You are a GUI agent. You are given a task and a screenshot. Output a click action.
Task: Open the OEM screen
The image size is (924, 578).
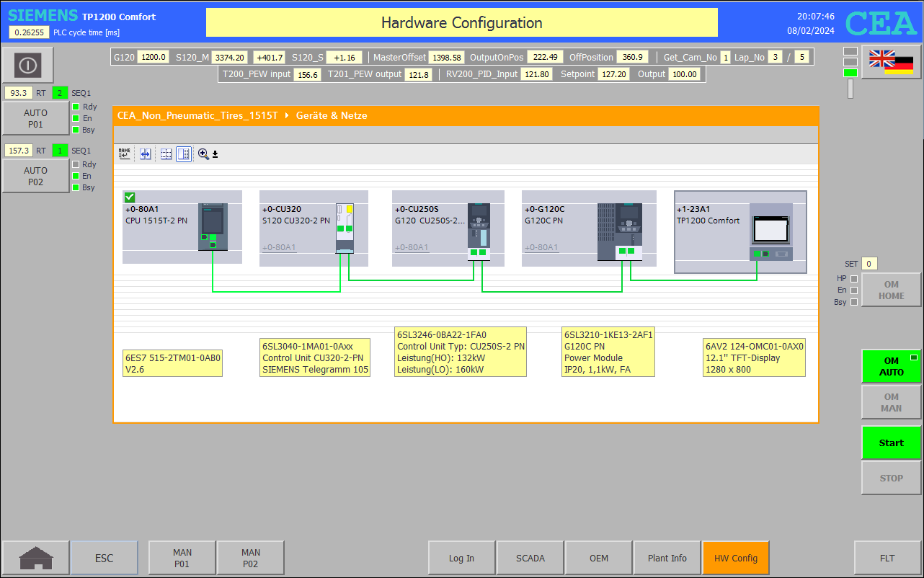[599, 558]
